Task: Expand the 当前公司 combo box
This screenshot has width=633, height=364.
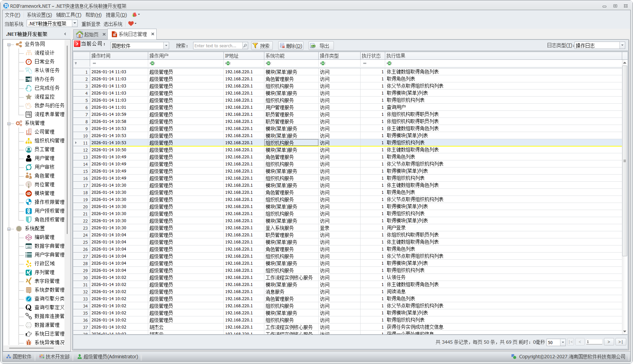Action: (x=166, y=46)
